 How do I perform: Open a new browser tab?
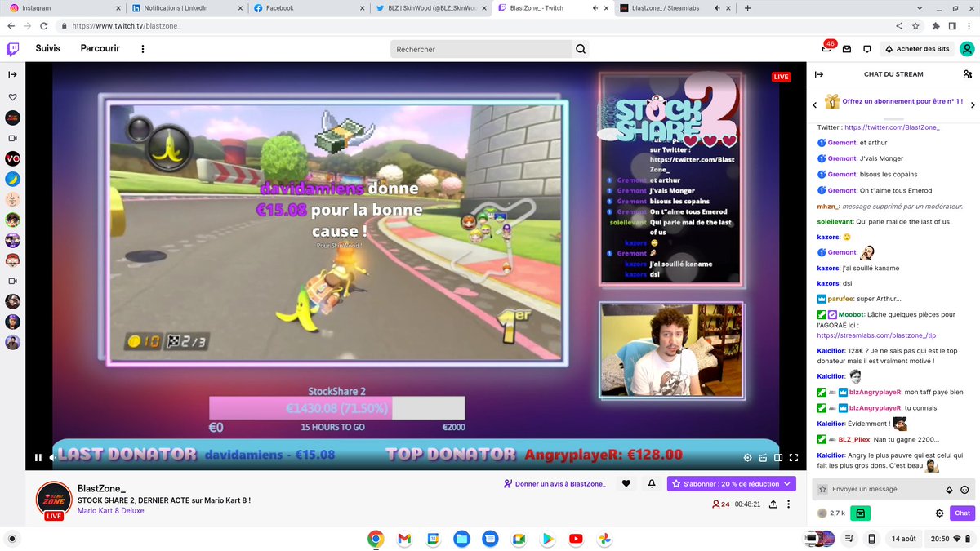click(747, 8)
